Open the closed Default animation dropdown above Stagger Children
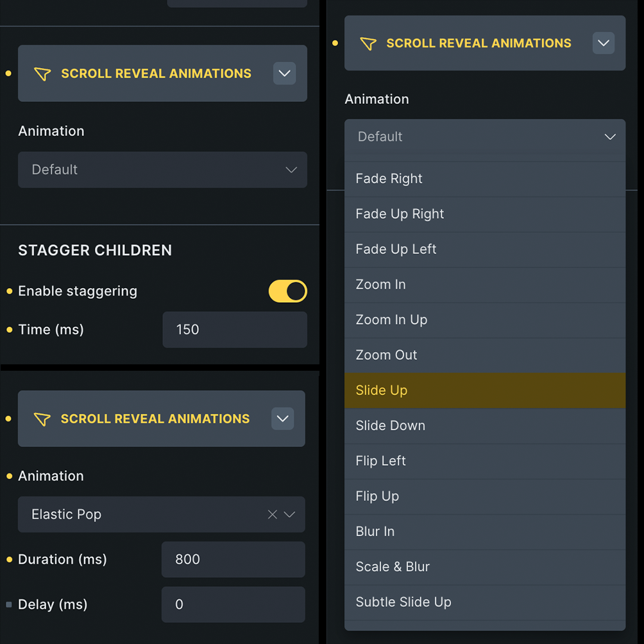The image size is (644, 644). tap(162, 170)
